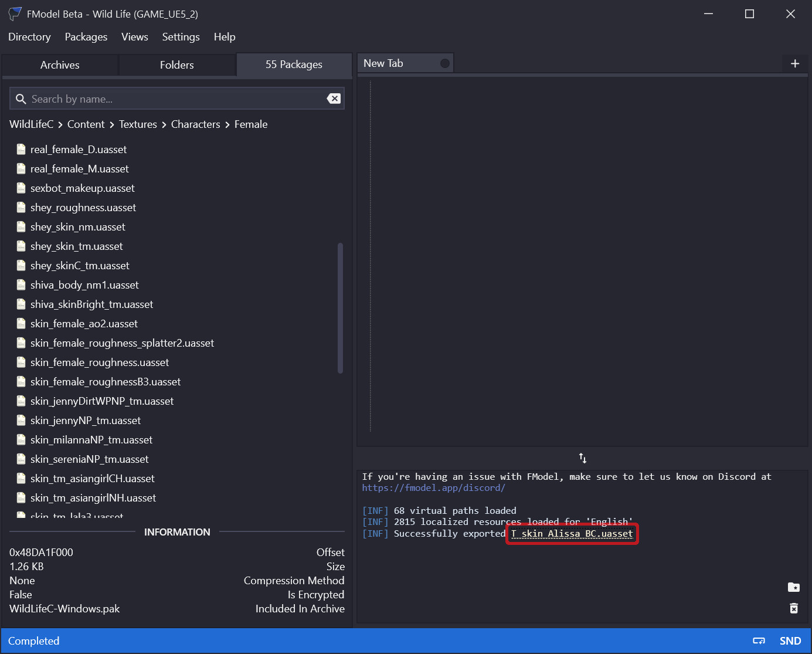Clear the search box with the X icon
The height and width of the screenshot is (654, 812).
334,99
